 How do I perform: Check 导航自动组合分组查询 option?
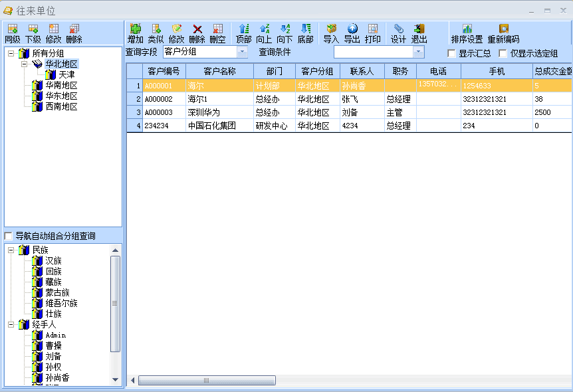8,236
